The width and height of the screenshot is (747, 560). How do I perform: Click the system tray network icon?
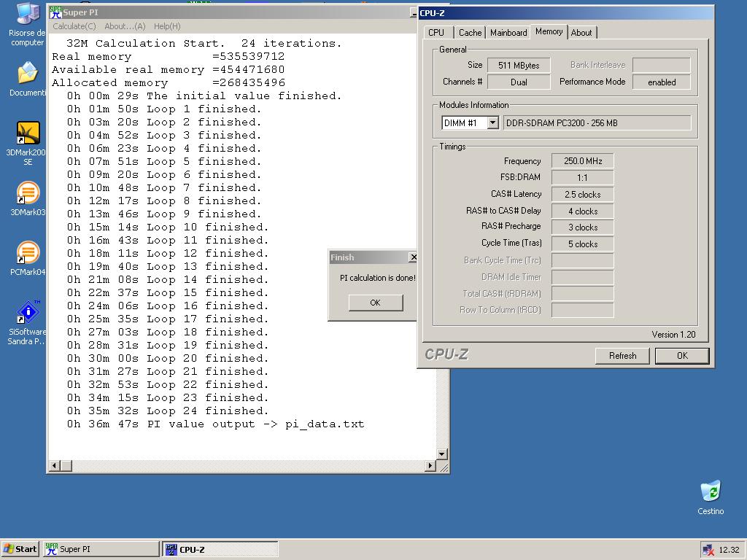pyautogui.click(x=708, y=550)
